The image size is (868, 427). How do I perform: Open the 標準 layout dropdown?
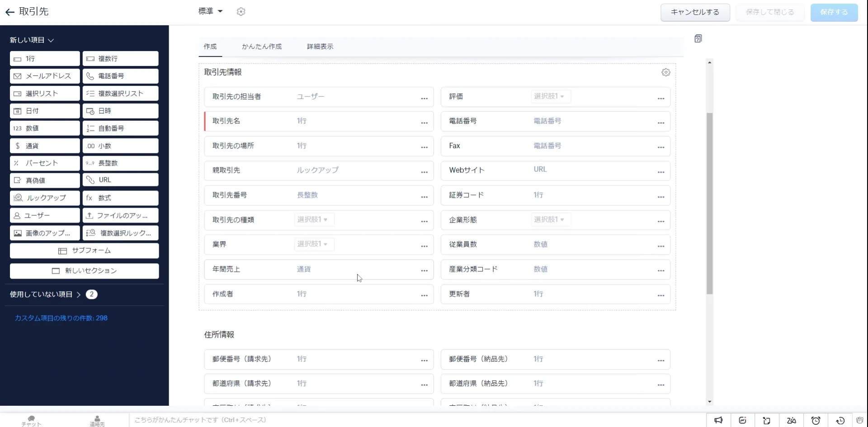click(210, 11)
